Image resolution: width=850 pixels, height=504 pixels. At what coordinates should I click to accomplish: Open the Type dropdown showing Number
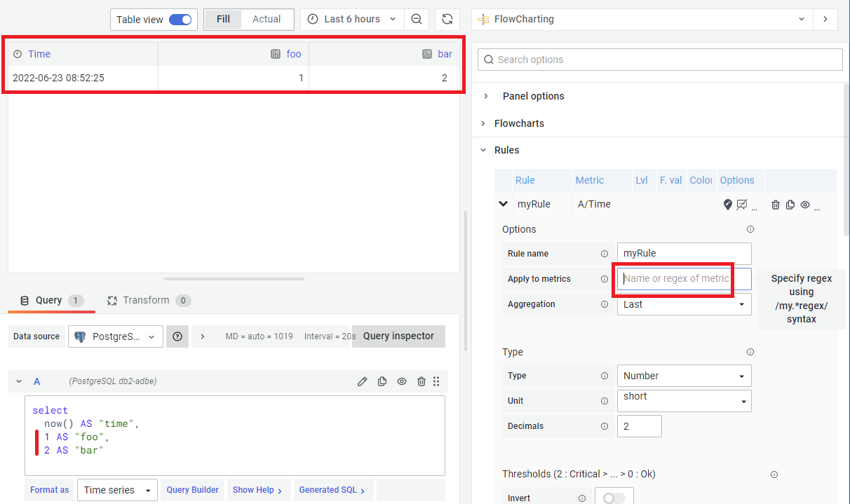pos(684,376)
